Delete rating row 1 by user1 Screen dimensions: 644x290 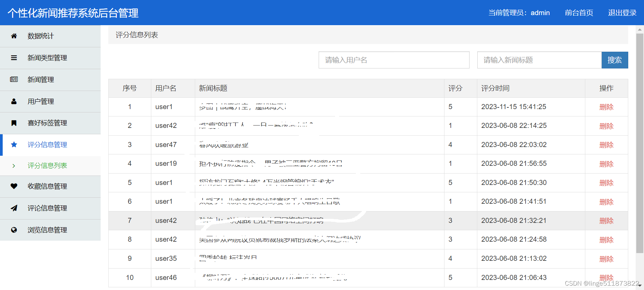point(606,107)
